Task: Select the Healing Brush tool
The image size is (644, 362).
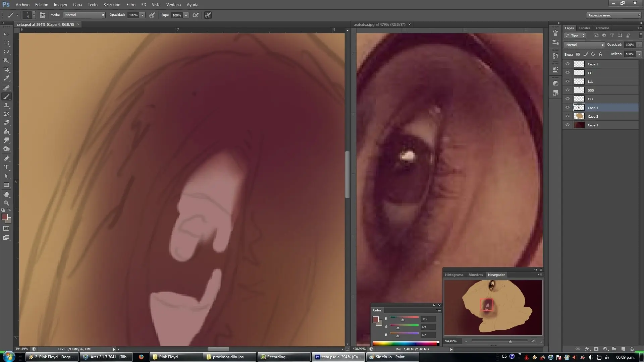Action: [6, 88]
